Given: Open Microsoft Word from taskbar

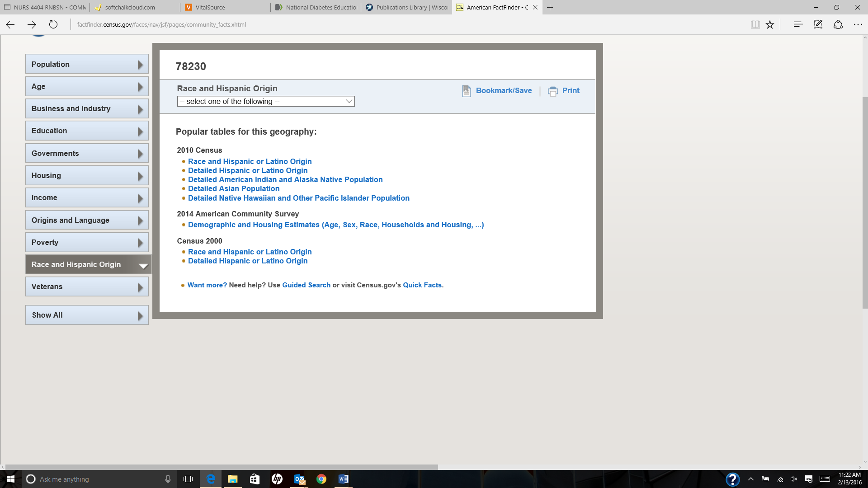Looking at the screenshot, I should (x=343, y=479).
